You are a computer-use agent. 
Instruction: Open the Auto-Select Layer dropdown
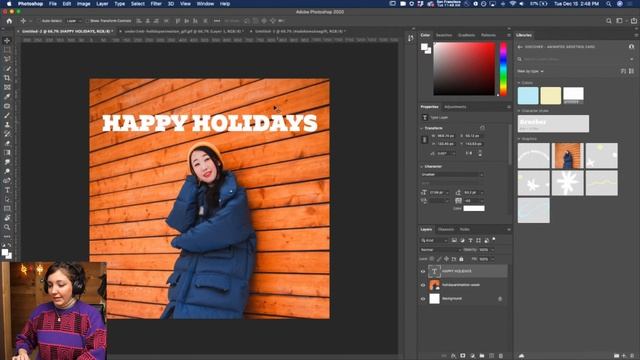(73, 21)
